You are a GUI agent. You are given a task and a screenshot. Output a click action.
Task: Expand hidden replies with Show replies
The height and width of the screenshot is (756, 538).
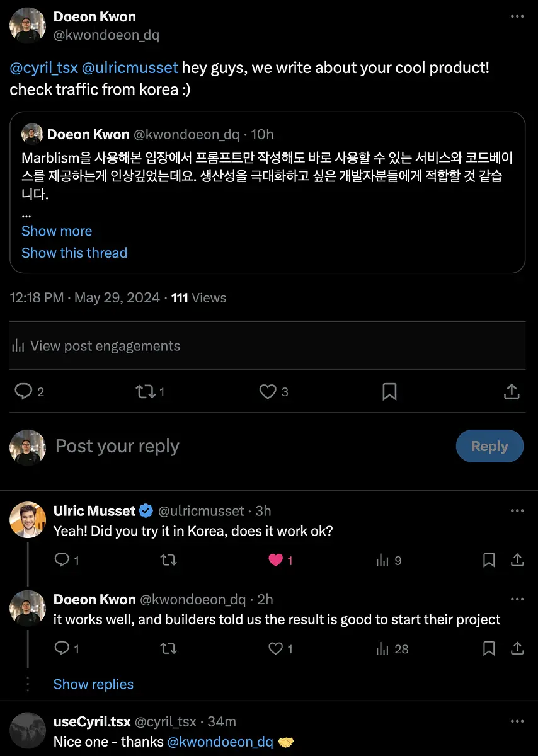point(93,684)
